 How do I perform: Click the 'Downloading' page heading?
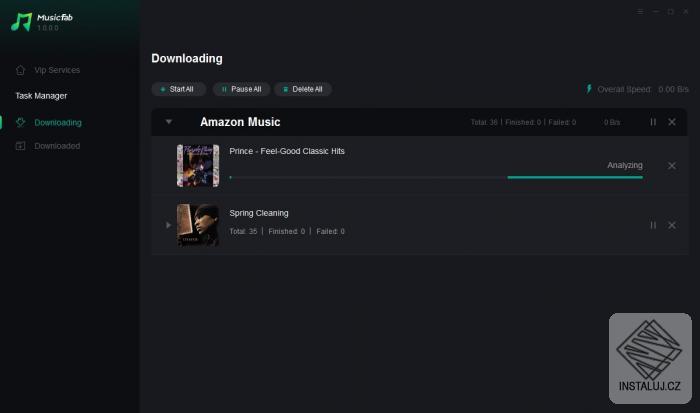(187, 58)
